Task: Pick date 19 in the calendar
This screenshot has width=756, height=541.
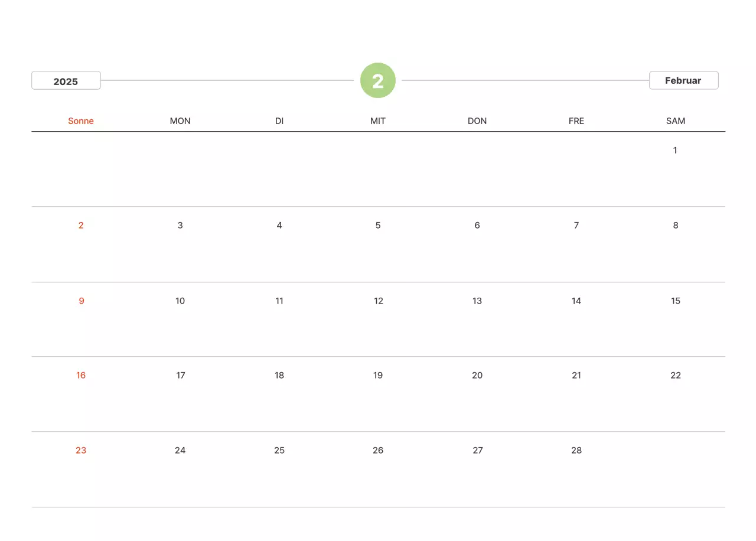Action: tap(378, 375)
